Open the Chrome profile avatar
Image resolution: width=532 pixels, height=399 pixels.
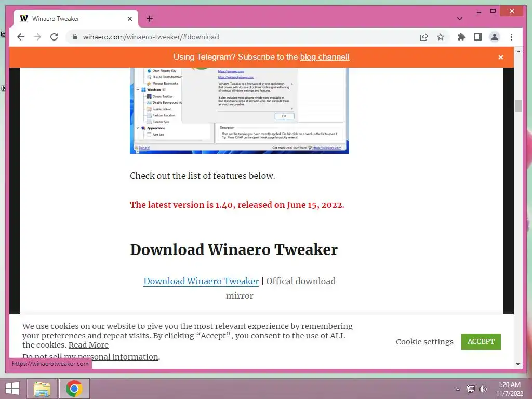[x=495, y=37]
